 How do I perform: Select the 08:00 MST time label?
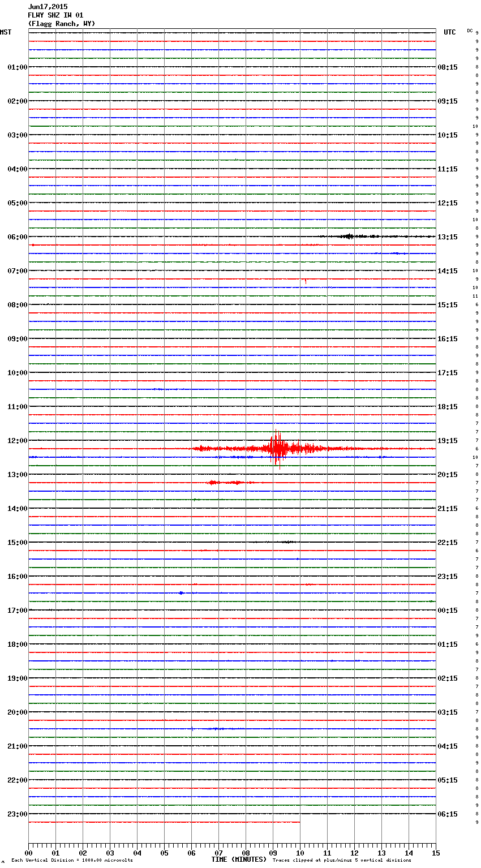coord(18,305)
